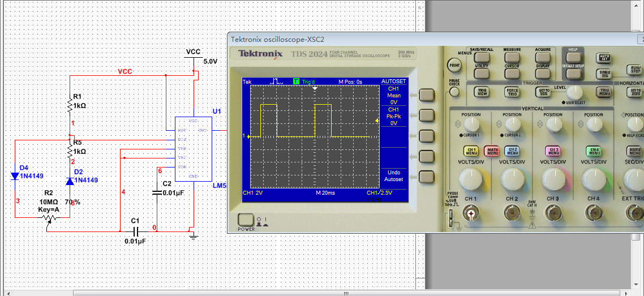Select capacitor C2 0.01µF symbol

157,192
